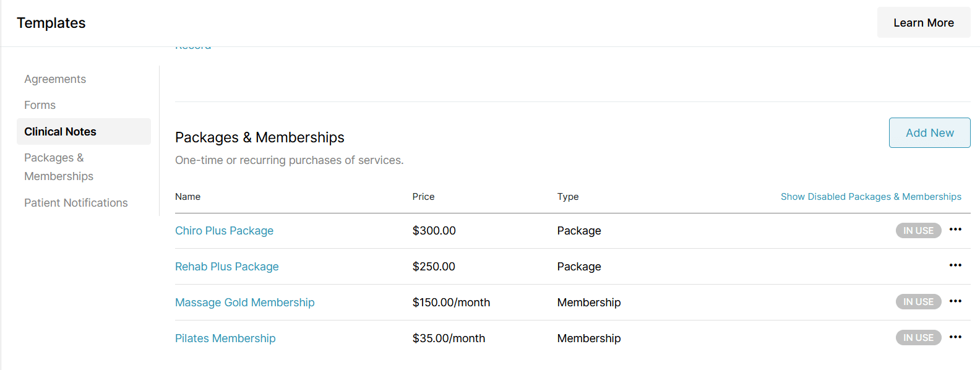Click the Name column header

tap(187, 197)
